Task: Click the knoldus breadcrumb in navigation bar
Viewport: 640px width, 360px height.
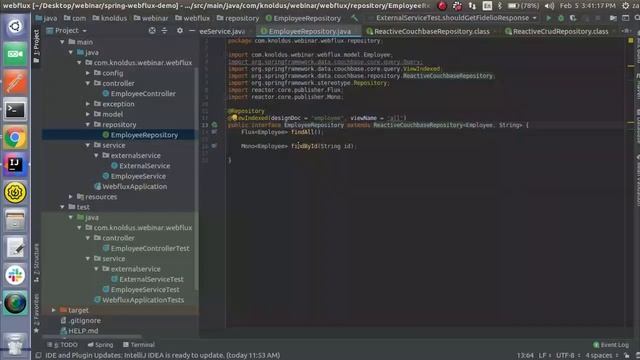Action: point(110,18)
